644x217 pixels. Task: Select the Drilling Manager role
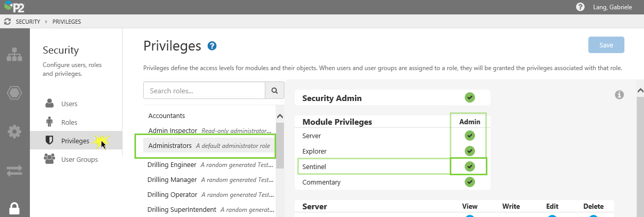pyautogui.click(x=172, y=180)
